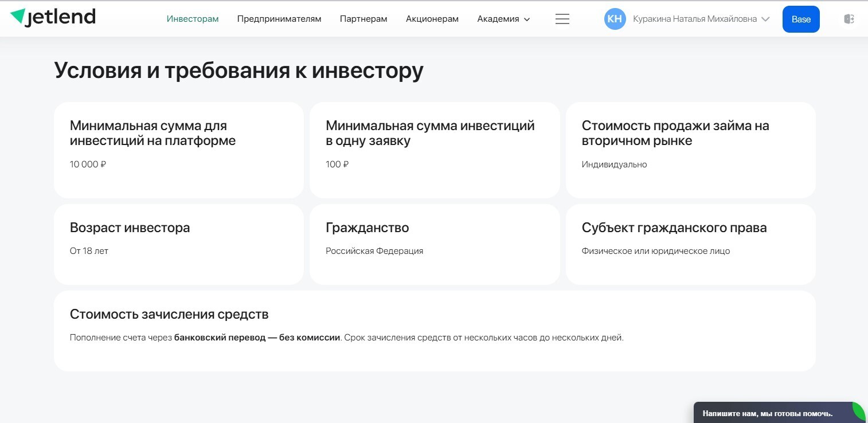The width and height of the screenshot is (868, 423).
Task: Go to the Акционерам section
Action: (x=432, y=18)
